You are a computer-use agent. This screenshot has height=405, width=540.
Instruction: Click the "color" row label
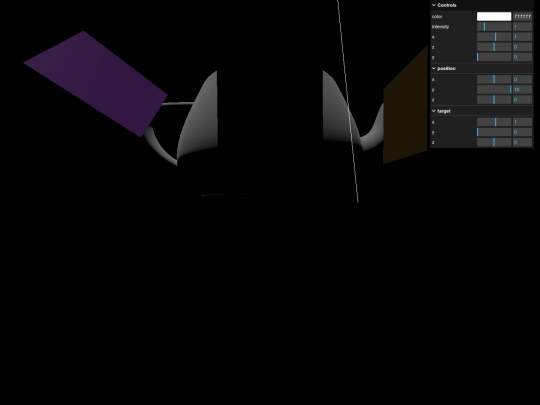coord(437,17)
